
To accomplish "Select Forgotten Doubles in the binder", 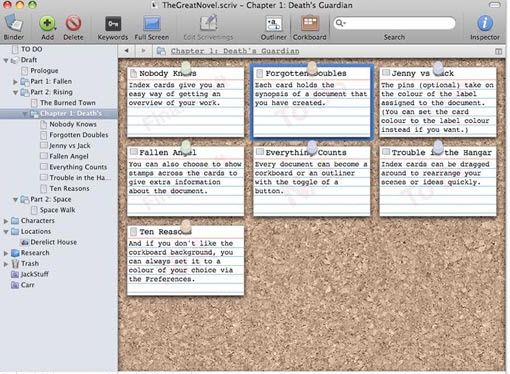I will [79, 135].
